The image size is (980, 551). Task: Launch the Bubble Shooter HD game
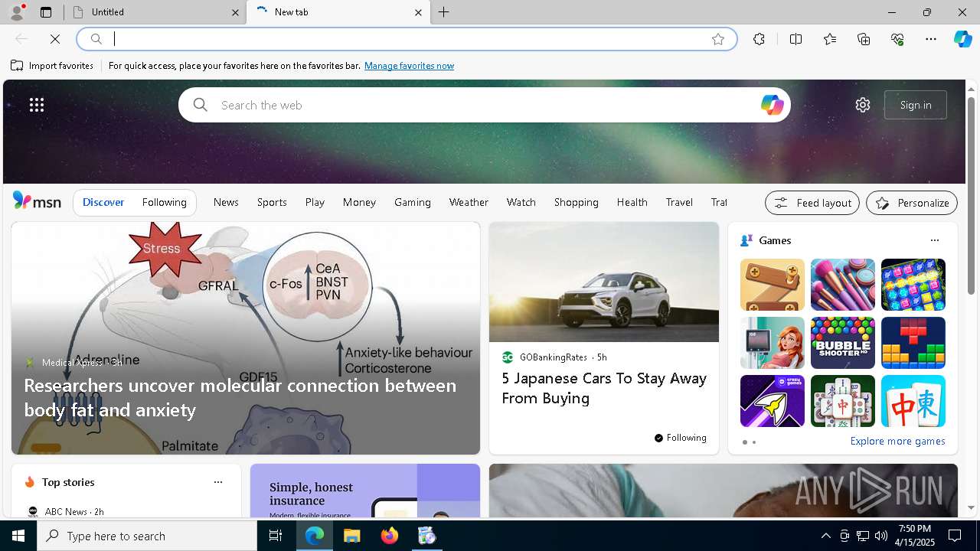point(843,343)
